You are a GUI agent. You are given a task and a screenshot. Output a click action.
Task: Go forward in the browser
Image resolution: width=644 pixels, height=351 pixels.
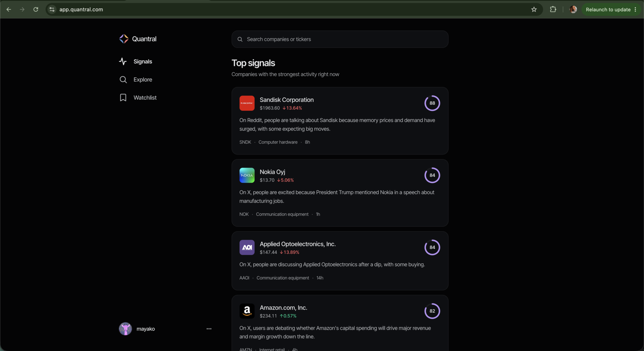point(22,10)
